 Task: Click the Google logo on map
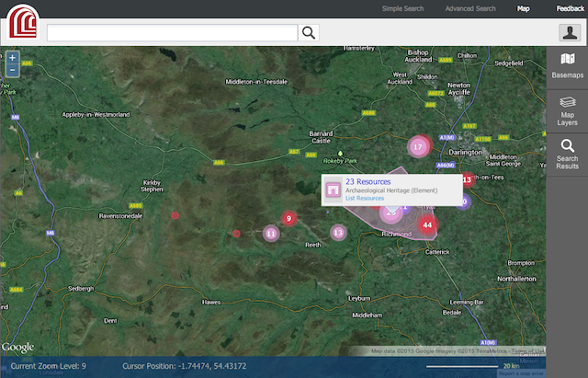point(17,348)
